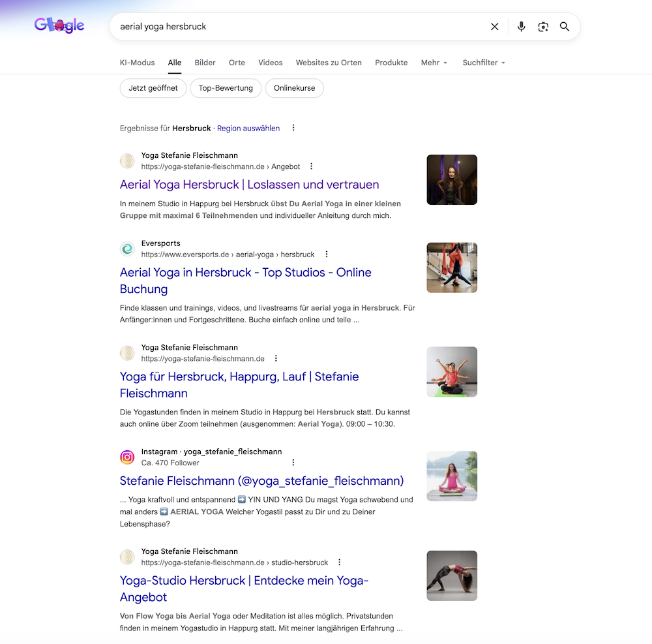
Task: Click the magnifying glass search icon
Action: point(565,27)
